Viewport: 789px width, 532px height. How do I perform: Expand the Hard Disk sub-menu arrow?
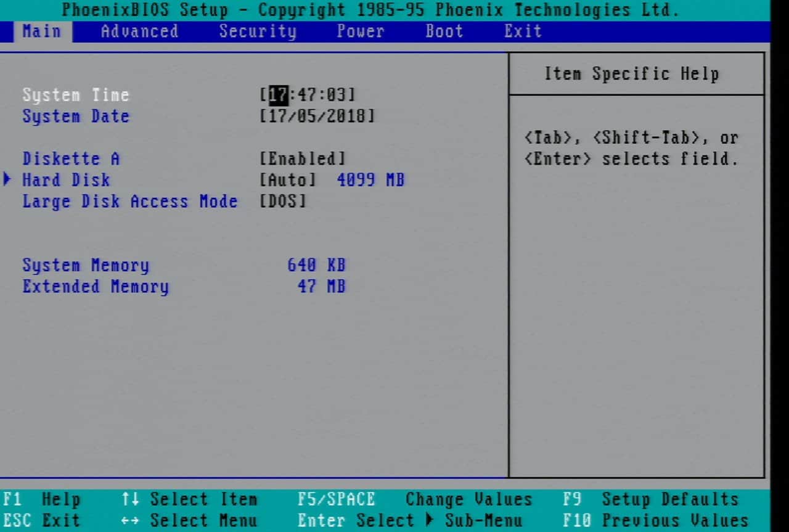tap(7, 180)
